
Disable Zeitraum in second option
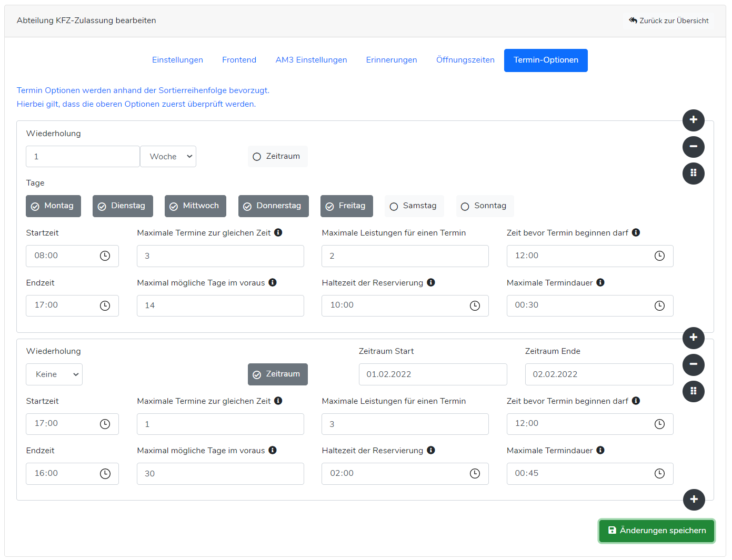[277, 374]
